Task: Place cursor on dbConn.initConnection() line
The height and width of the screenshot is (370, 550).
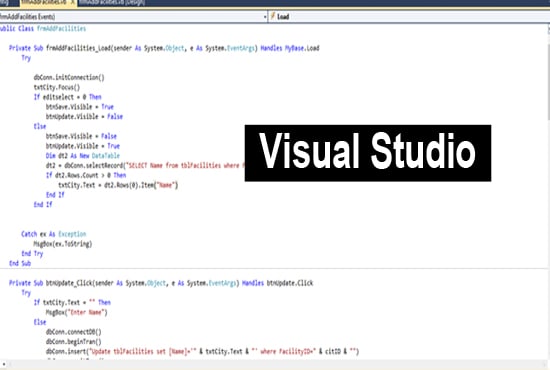Action: point(69,78)
